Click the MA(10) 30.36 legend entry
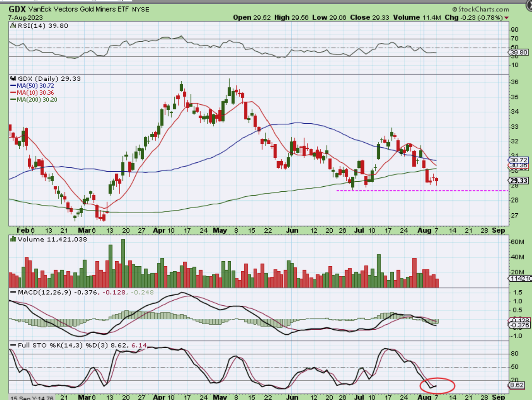Screen dimensions: 532x400 tap(32, 92)
